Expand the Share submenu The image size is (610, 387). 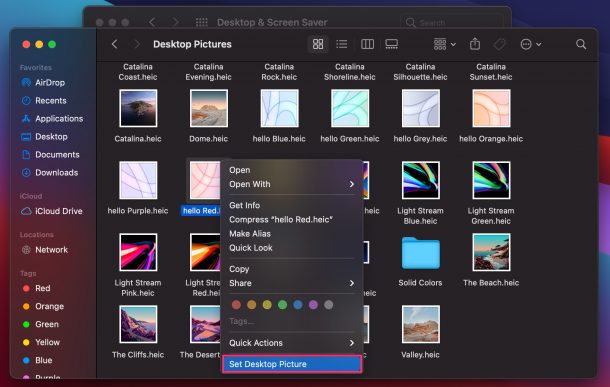(x=292, y=283)
